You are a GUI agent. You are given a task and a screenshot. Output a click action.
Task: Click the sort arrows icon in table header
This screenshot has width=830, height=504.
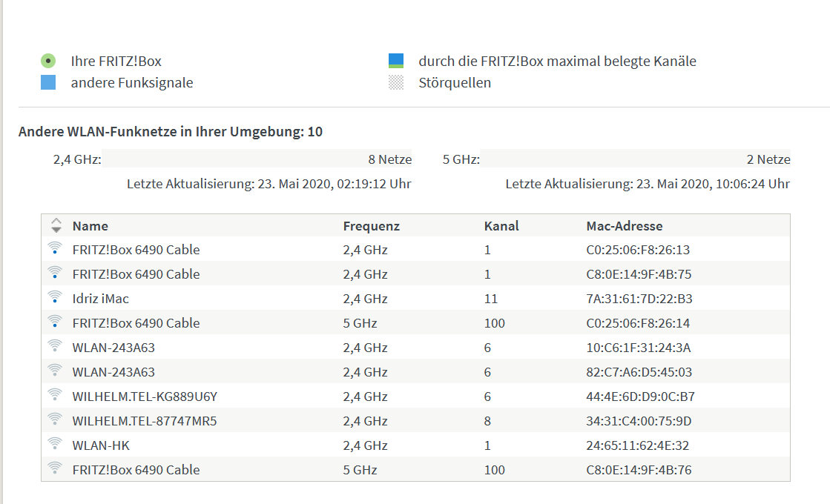[56, 226]
